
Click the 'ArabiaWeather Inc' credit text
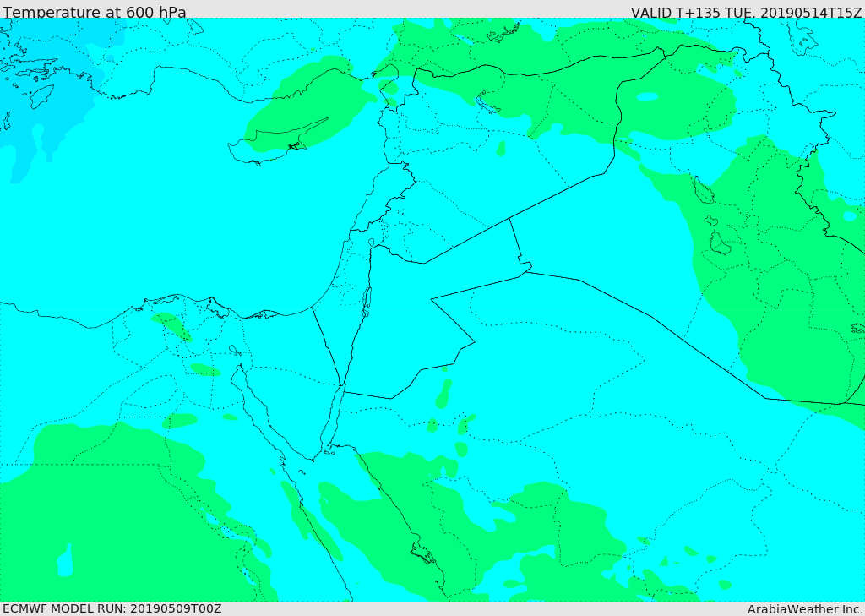tap(805, 609)
